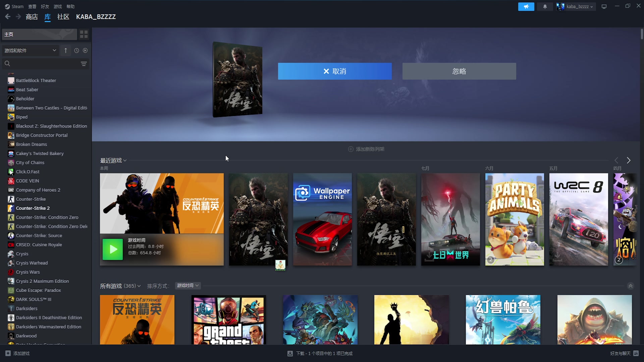Open the downloads status icon
The height and width of the screenshot is (362, 644).
point(290,354)
